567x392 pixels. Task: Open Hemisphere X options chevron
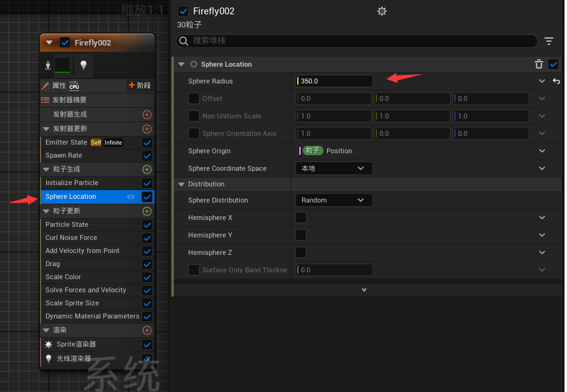tap(542, 218)
